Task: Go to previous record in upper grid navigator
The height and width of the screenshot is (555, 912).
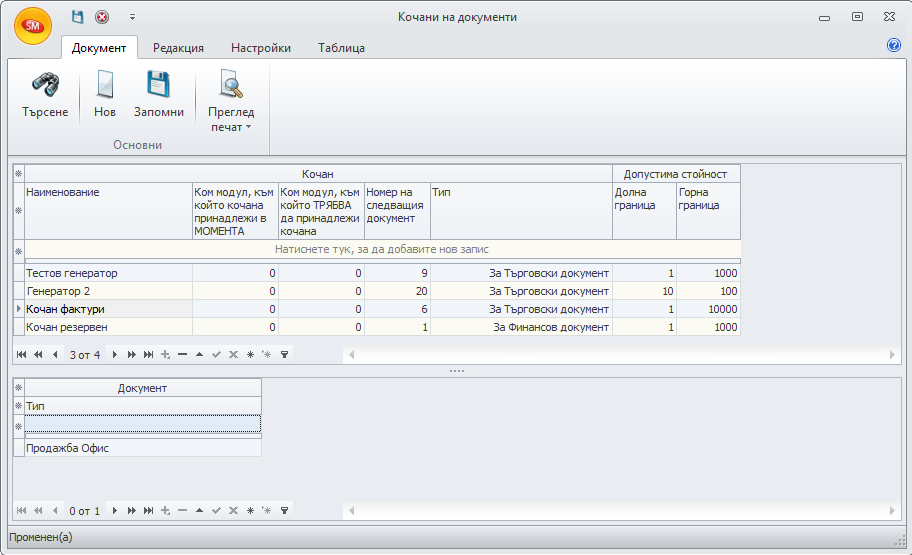Action: (x=55, y=354)
